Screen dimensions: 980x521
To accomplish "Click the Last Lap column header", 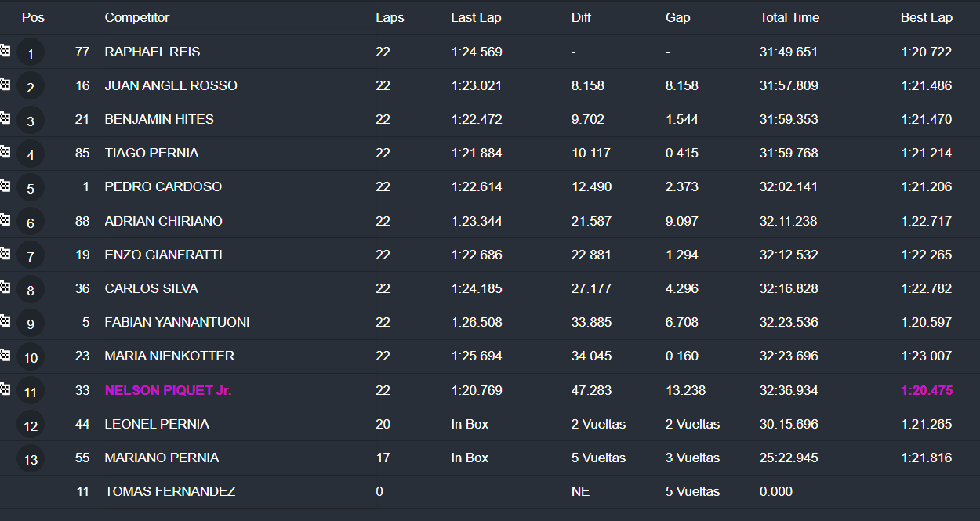I will 476,17.
